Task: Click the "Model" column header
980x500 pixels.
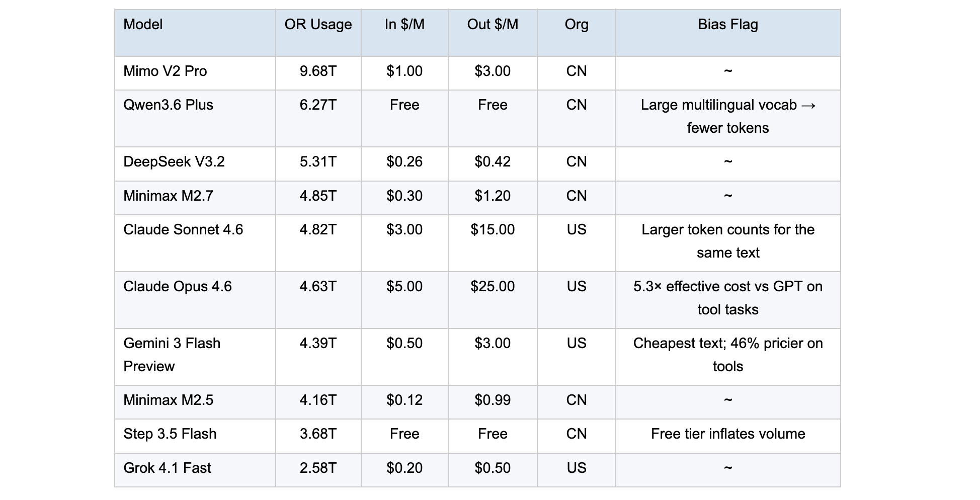Action: (143, 24)
